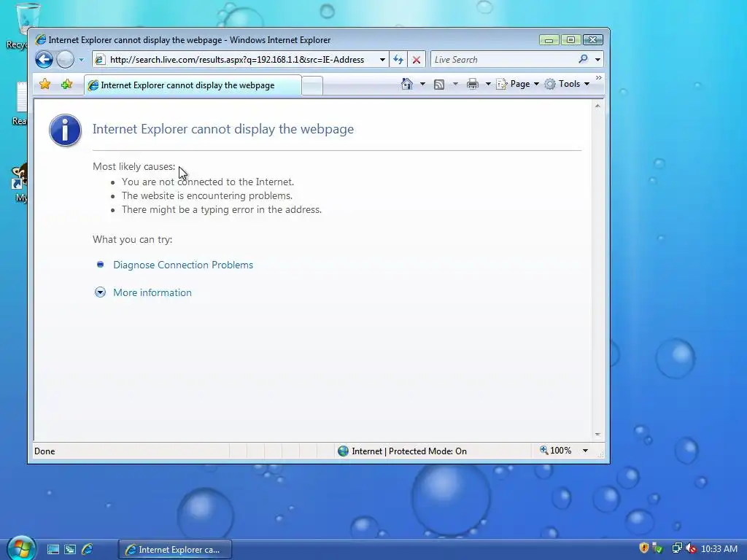Click the Add to Favorites icon
This screenshot has height=560, width=747.
[x=66, y=85]
